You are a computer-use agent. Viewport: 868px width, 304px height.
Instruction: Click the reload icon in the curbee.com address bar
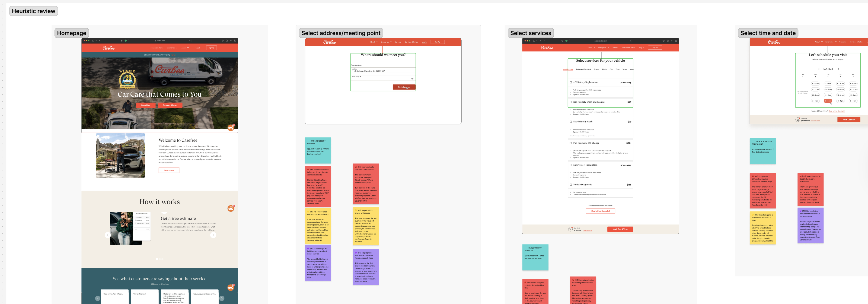point(190,40)
